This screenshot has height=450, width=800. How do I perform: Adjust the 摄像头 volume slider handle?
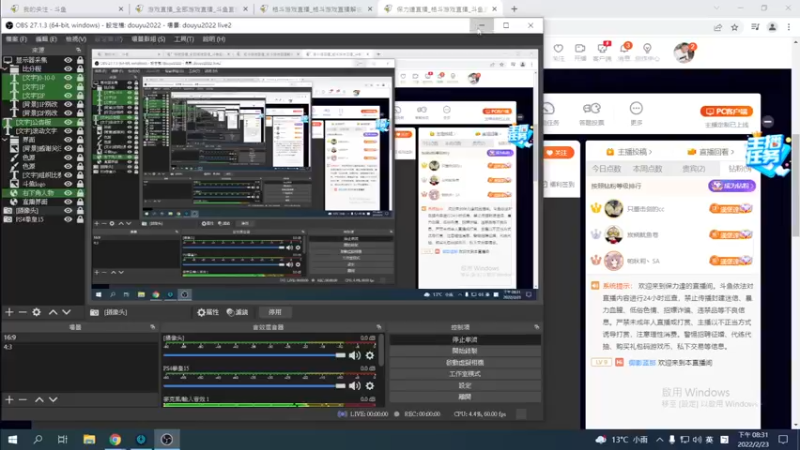[340, 356]
